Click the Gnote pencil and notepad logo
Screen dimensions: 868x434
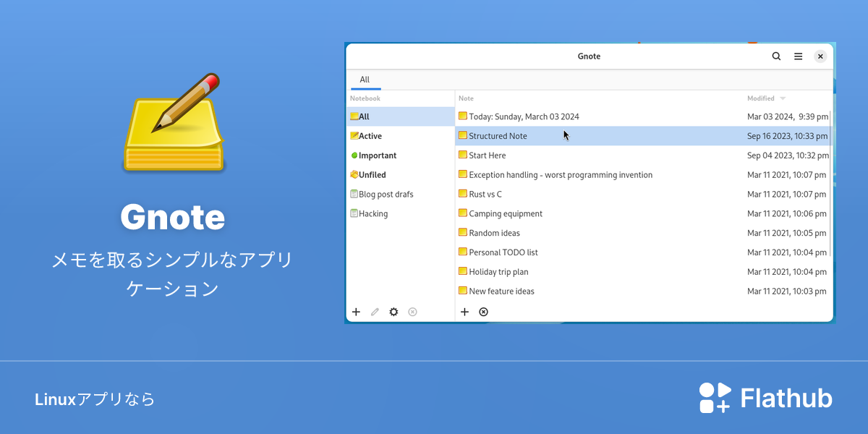click(x=174, y=122)
